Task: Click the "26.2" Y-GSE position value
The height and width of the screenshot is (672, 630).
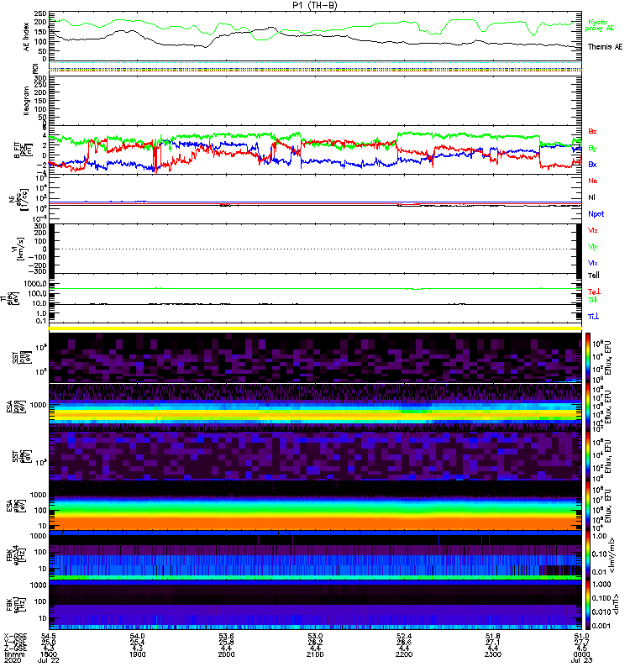Action: click(315, 643)
